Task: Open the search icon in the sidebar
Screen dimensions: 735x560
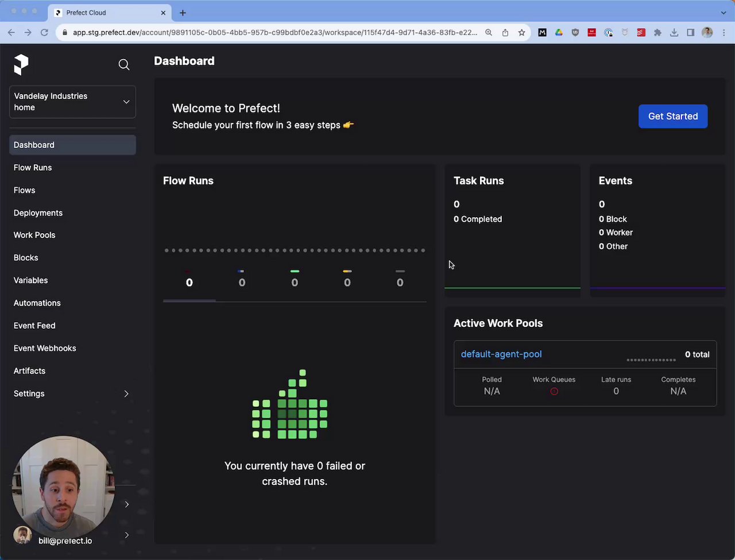Action: click(124, 64)
